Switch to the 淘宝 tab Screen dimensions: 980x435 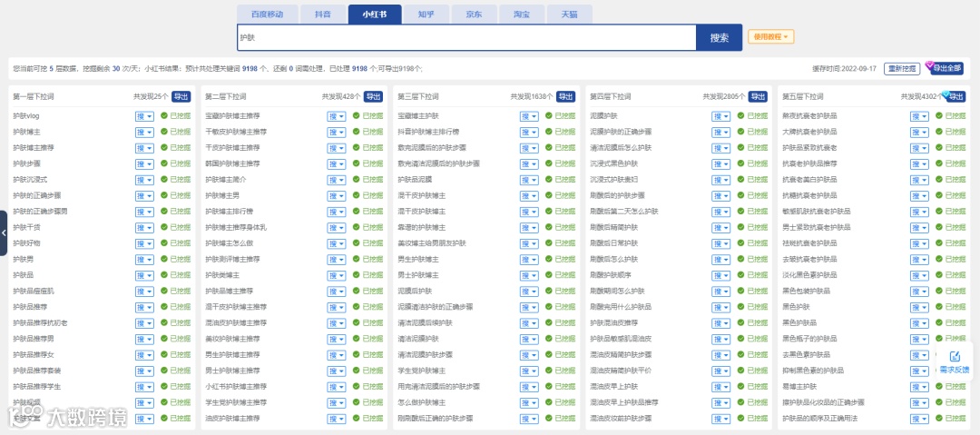click(x=521, y=15)
